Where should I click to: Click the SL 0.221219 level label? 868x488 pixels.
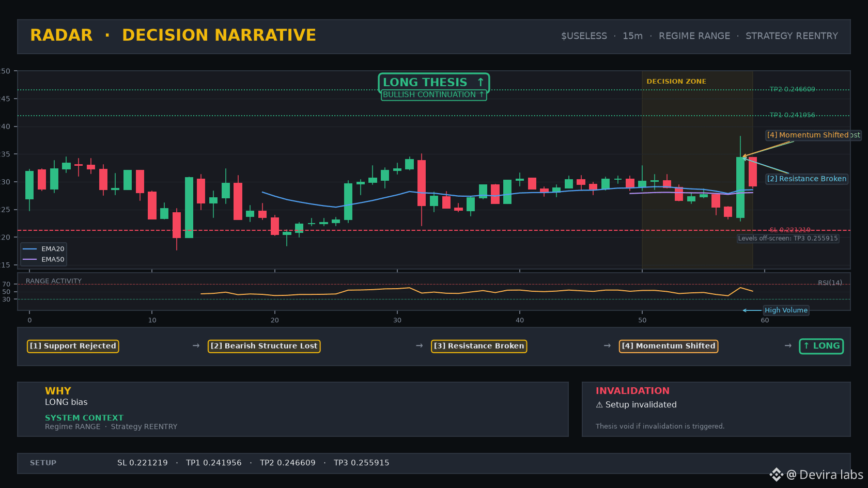click(790, 230)
